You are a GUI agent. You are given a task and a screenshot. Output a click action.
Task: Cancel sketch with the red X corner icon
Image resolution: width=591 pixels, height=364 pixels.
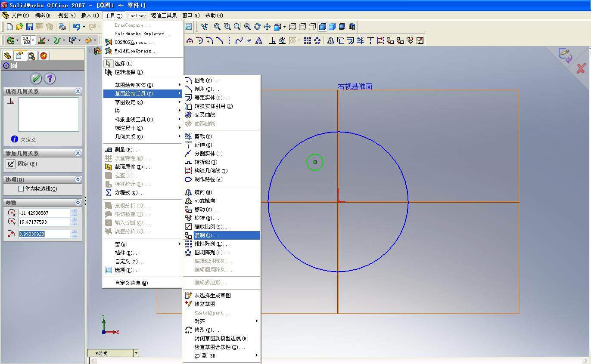click(581, 68)
